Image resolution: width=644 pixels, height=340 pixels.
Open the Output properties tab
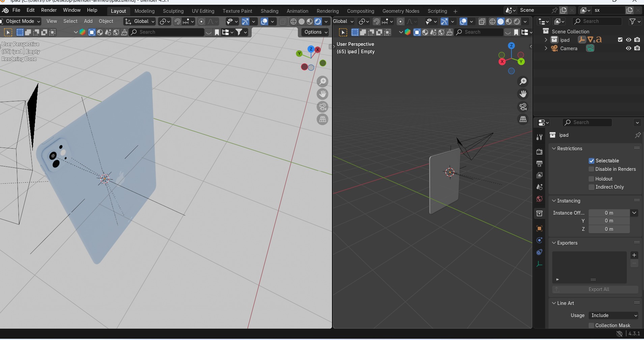coord(539,164)
